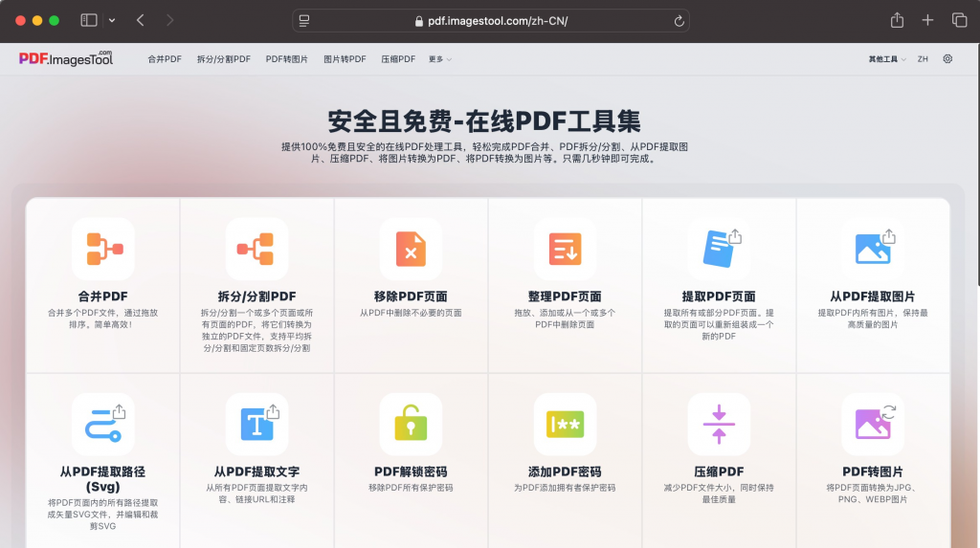Select the Add PDF password (添加PDF密码) icon

coord(565,425)
